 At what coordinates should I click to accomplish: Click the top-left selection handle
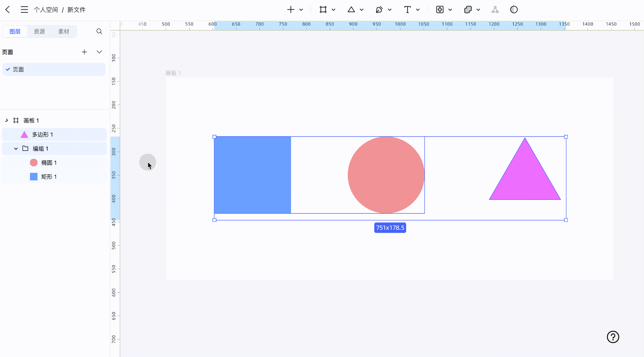point(214,137)
